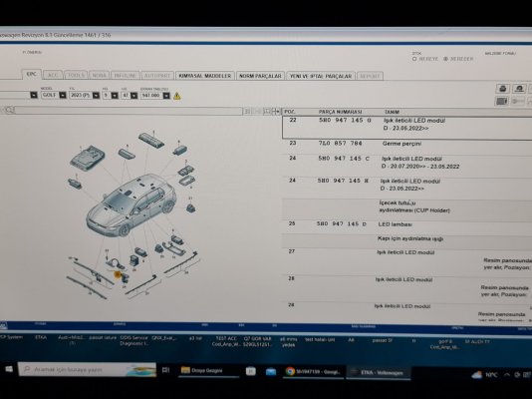Open the test hatalı üni desktop shortcut

coord(320,339)
